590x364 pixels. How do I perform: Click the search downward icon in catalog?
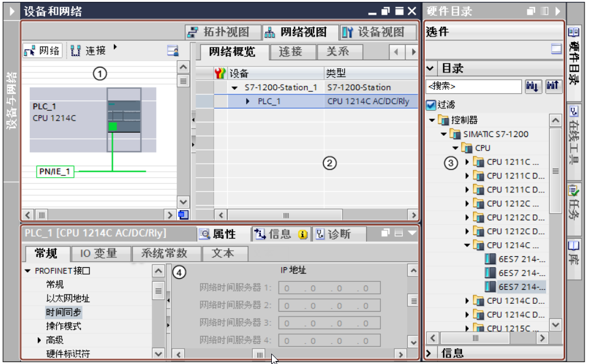533,87
